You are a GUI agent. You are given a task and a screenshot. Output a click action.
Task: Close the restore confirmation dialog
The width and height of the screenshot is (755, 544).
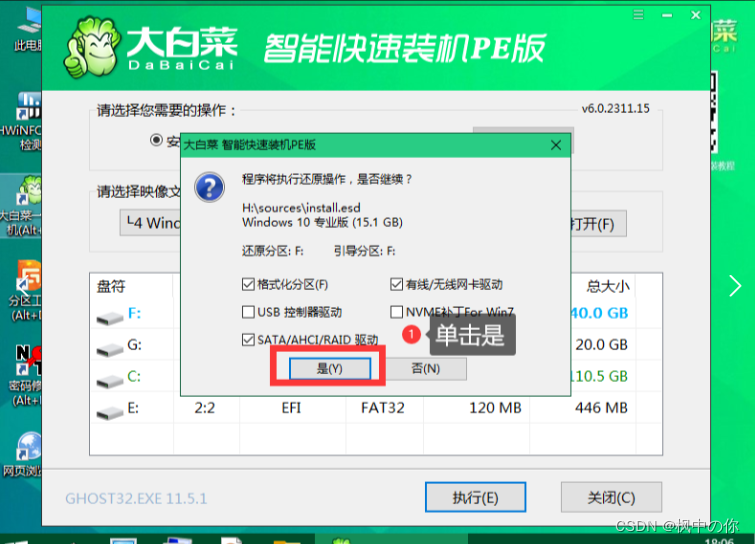[x=556, y=145]
